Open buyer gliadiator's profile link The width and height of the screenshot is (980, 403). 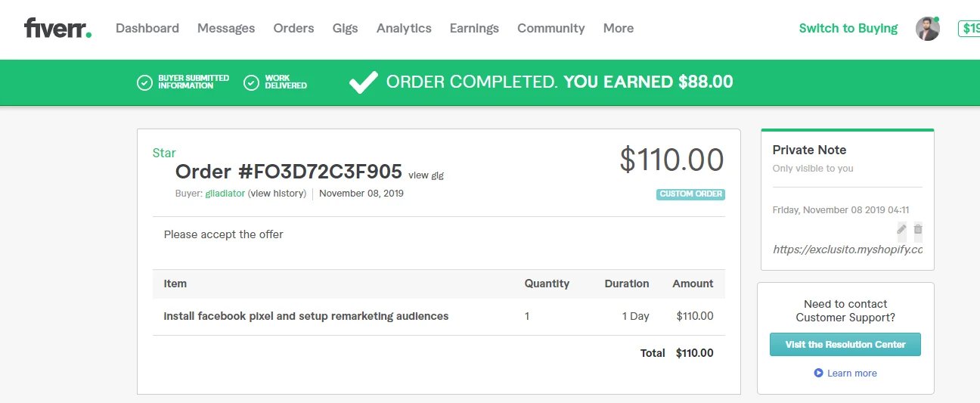click(225, 194)
